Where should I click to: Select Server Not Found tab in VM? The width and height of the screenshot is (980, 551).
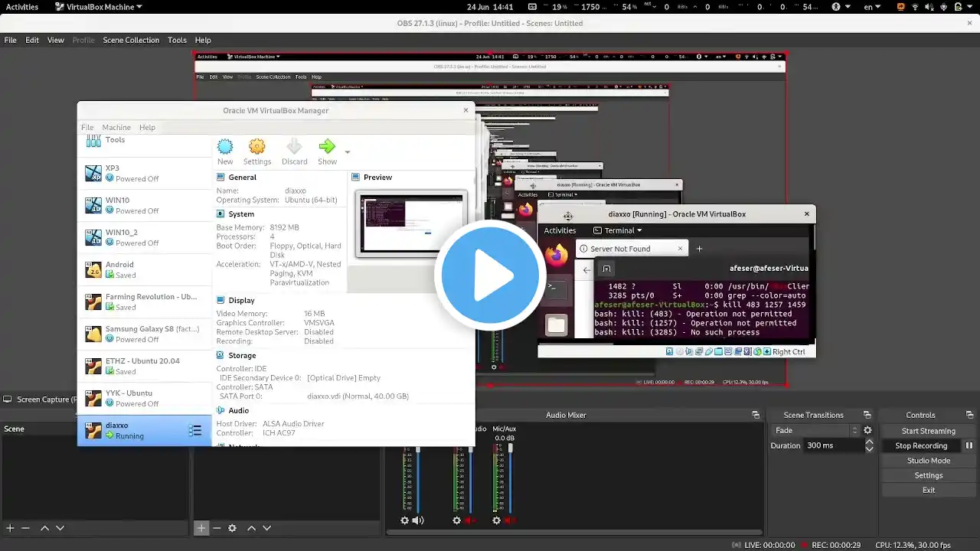(632, 249)
